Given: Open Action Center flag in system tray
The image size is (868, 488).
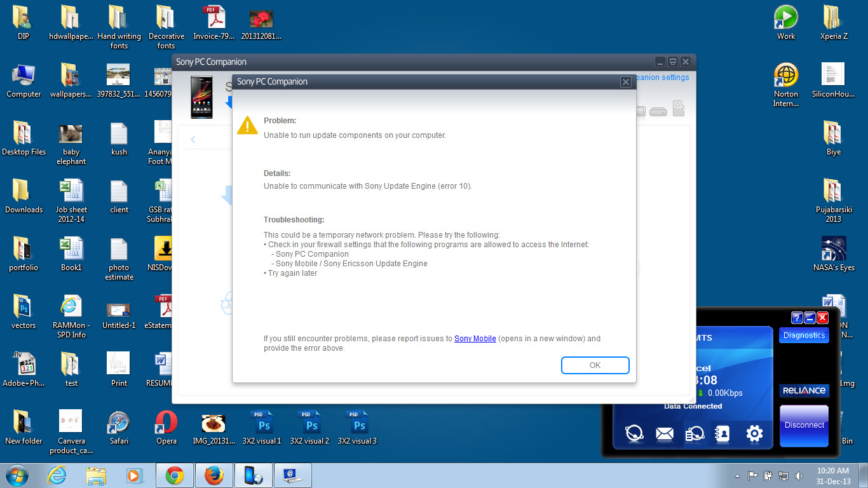Looking at the screenshot, I should (x=752, y=475).
